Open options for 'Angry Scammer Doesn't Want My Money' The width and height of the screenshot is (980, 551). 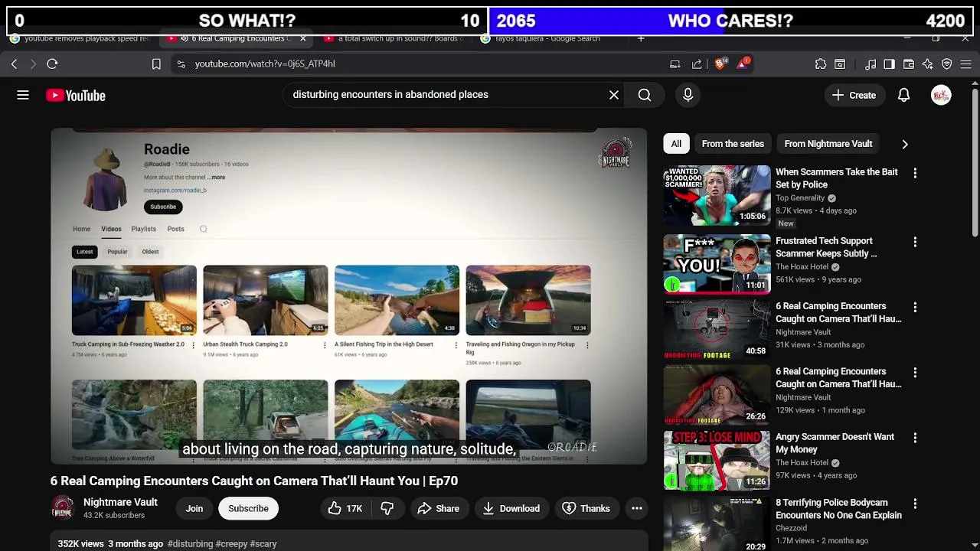point(915,438)
